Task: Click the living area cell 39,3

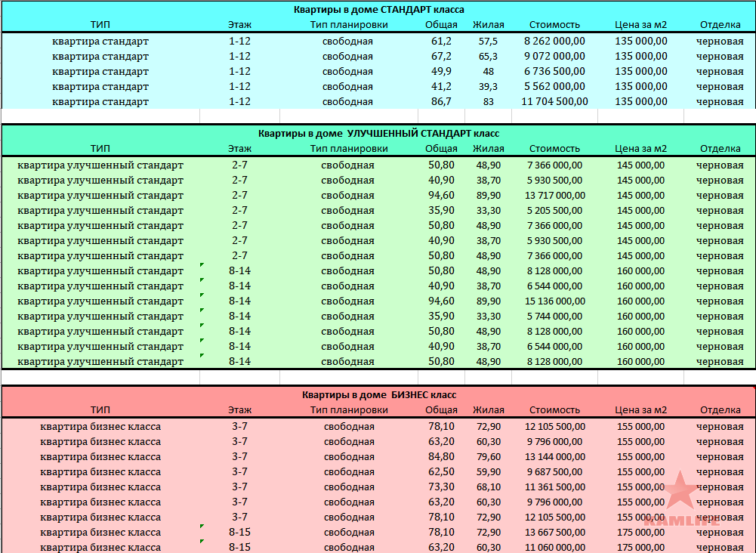Action: [488, 87]
